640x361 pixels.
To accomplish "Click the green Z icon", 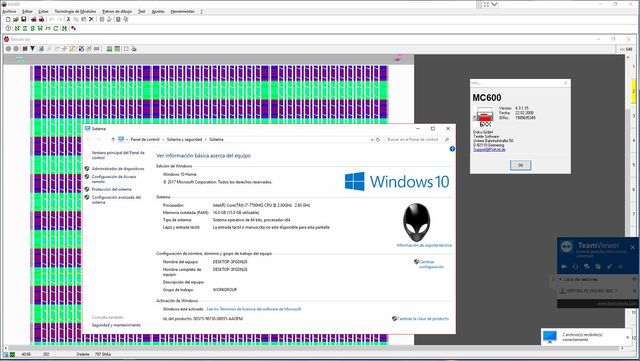I will pyautogui.click(x=25, y=28).
